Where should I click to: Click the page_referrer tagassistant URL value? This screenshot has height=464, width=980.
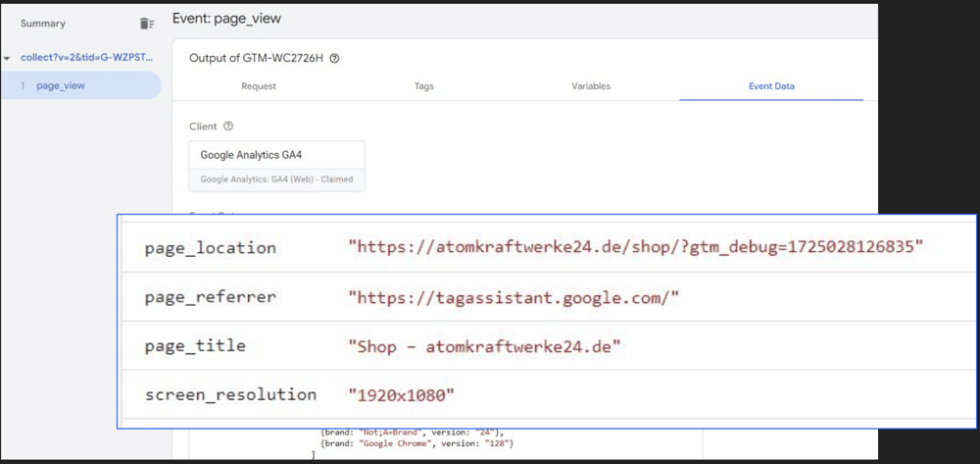point(514,297)
